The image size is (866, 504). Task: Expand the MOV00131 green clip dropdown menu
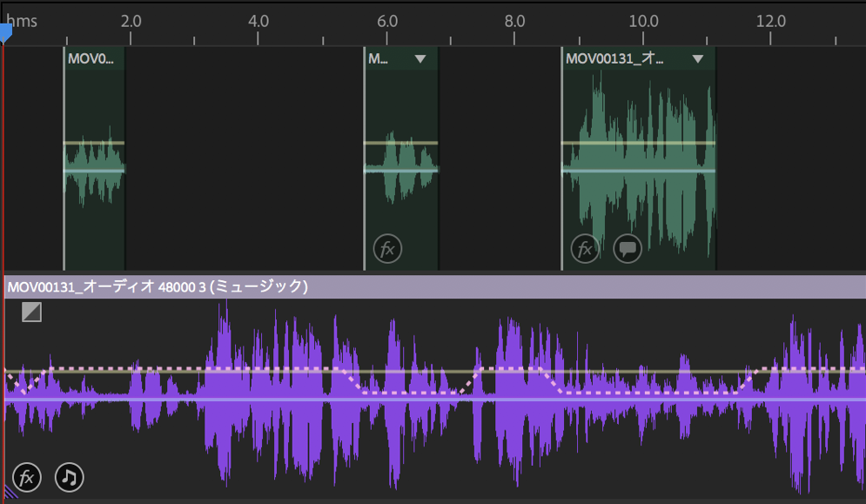click(x=698, y=59)
